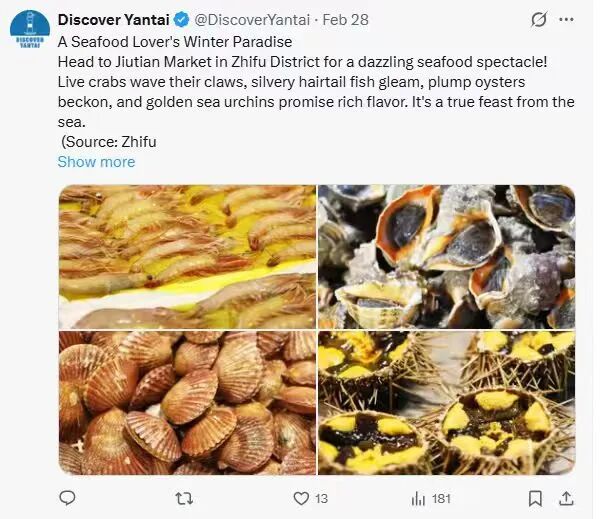Open the @DiscoverYantai handle link
Screen dimensions: 601x519
[x=252, y=20]
